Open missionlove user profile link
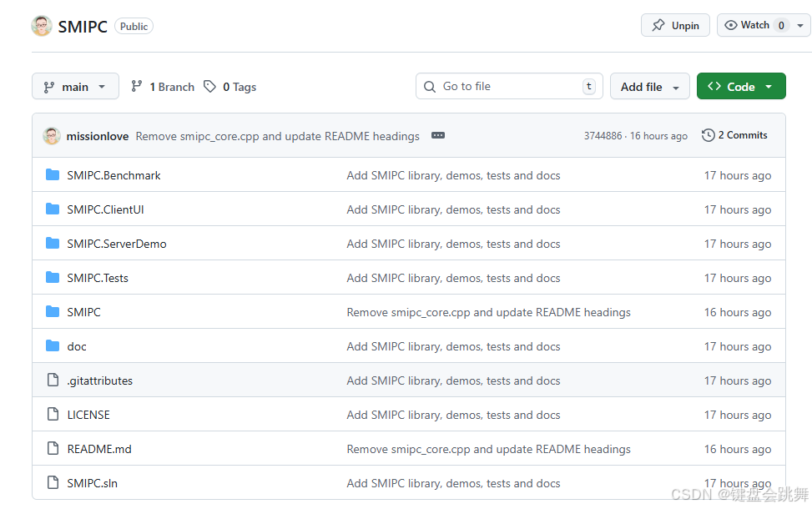 (98, 136)
